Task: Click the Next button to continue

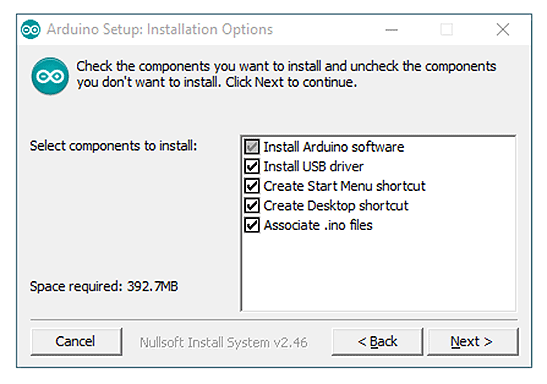Action: click(473, 341)
